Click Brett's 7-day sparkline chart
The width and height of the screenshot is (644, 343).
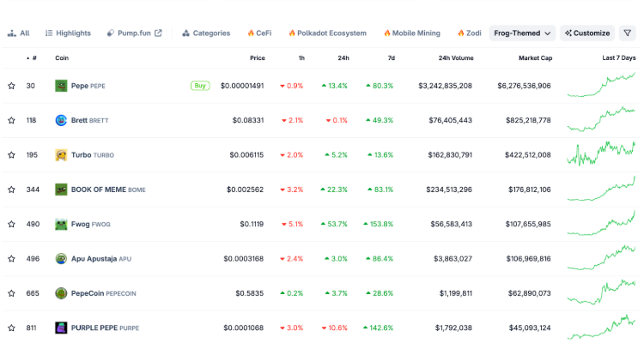click(601, 119)
